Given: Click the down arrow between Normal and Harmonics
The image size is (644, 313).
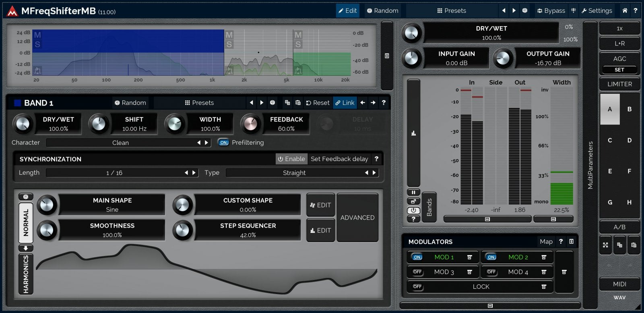Looking at the screenshot, I should coord(26,248).
